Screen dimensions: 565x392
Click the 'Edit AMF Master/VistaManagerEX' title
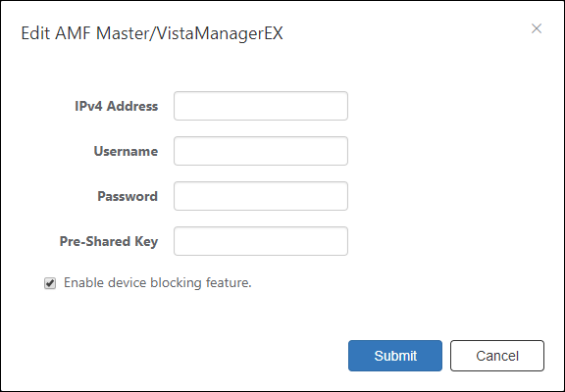(152, 33)
